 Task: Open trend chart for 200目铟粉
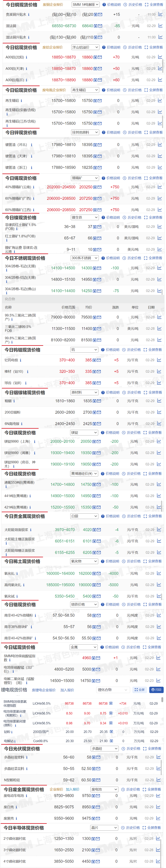click(x=159, y=412)
